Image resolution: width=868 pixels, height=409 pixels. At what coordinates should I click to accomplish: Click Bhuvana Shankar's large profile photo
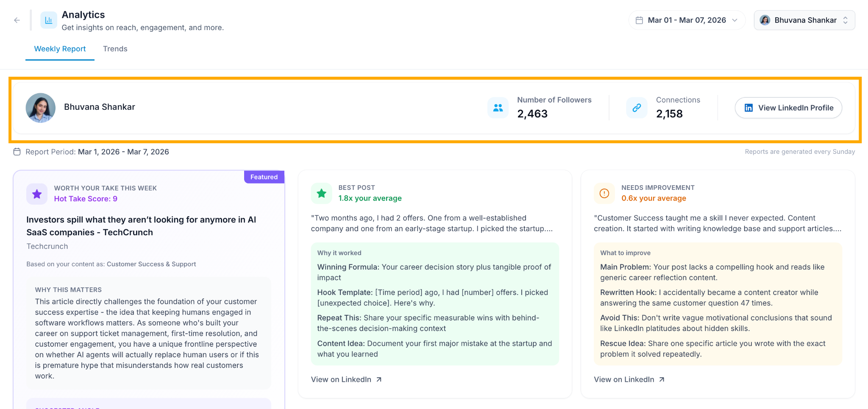41,108
